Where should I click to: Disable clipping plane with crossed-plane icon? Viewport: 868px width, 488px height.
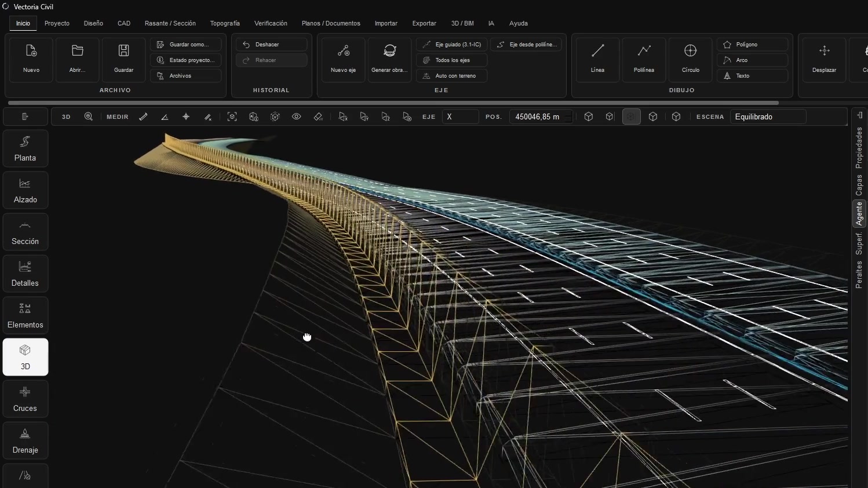pyautogui.click(x=407, y=116)
